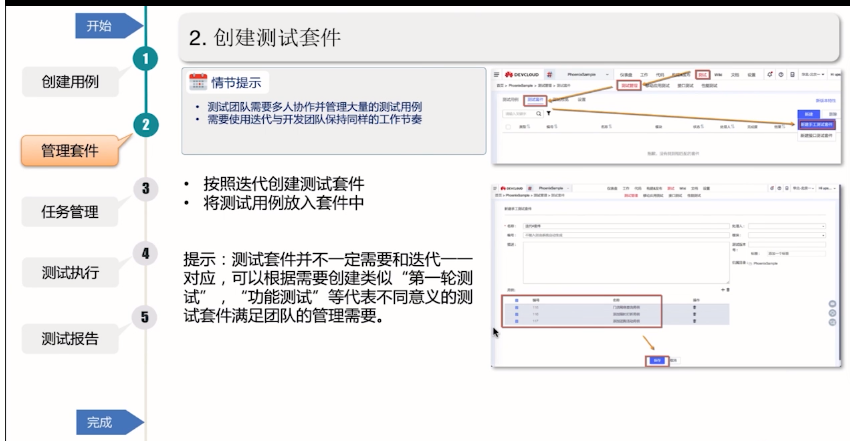Toggle checkbox for case row 116

517,314
